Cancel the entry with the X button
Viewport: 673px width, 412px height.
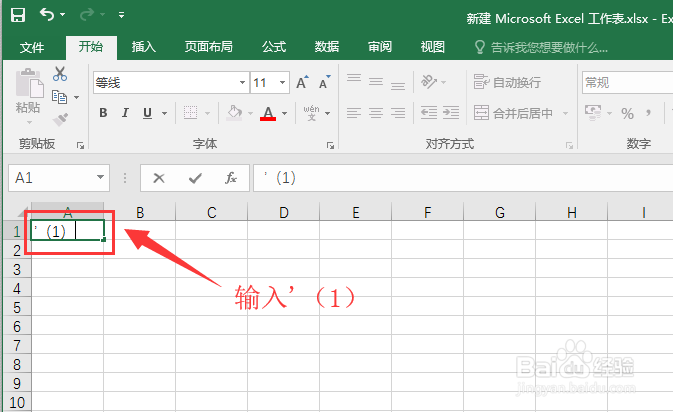click(x=159, y=178)
